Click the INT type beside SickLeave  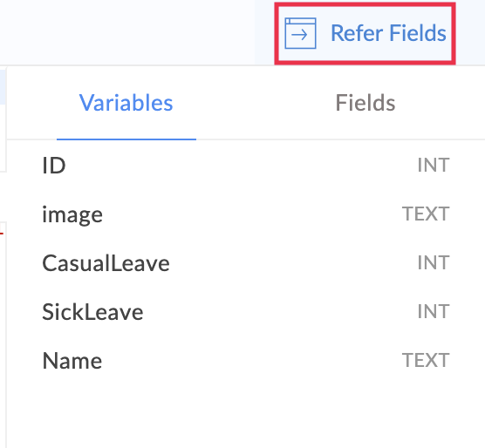[434, 311]
